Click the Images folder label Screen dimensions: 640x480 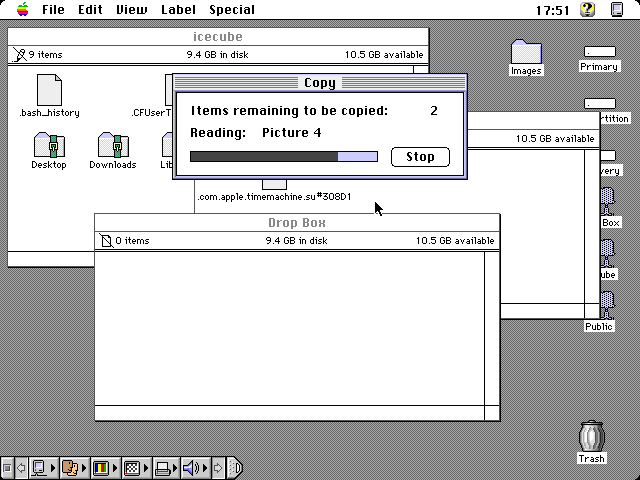[526, 71]
